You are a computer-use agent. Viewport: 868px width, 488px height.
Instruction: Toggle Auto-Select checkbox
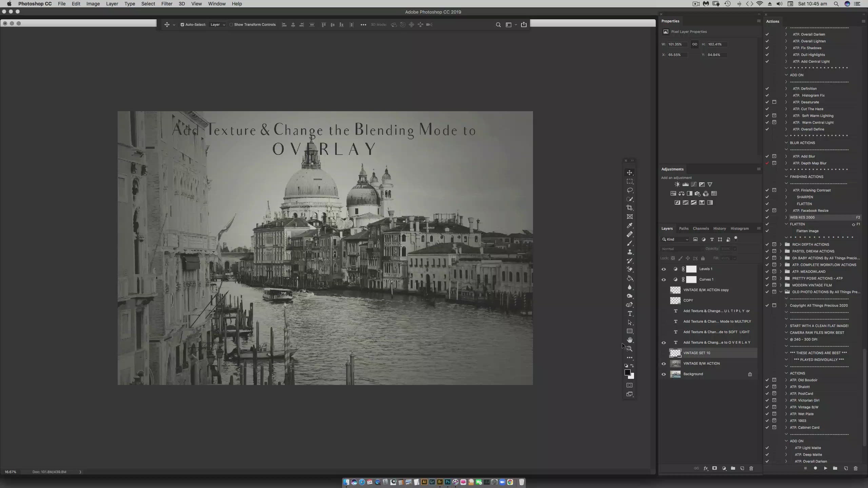[x=182, y=24]
